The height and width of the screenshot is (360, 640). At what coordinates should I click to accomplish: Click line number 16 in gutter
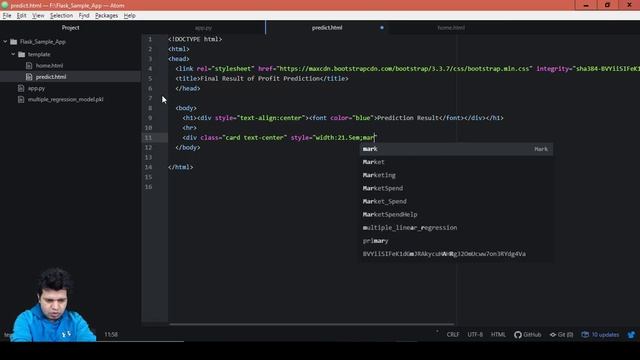tap(148, 187)
